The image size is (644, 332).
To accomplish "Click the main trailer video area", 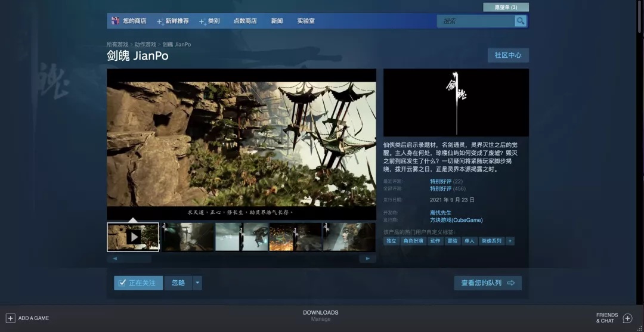I will pos(241,144).
